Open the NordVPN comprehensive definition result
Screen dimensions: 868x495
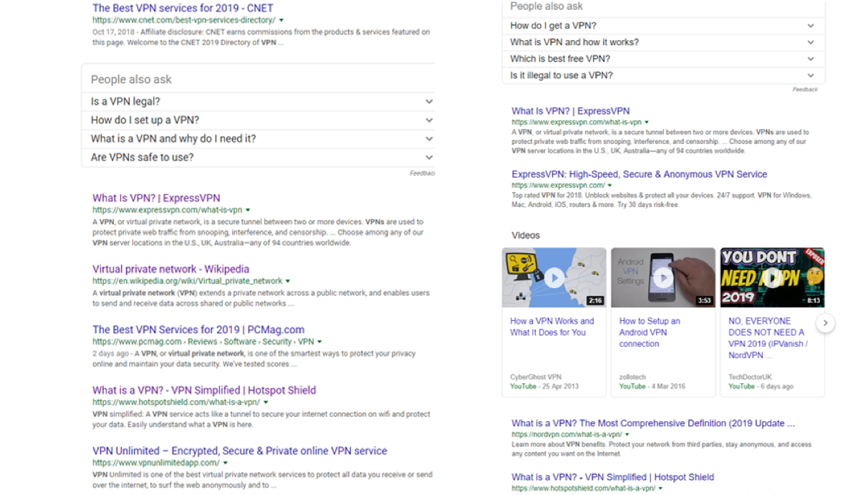(x=652, y=423)
